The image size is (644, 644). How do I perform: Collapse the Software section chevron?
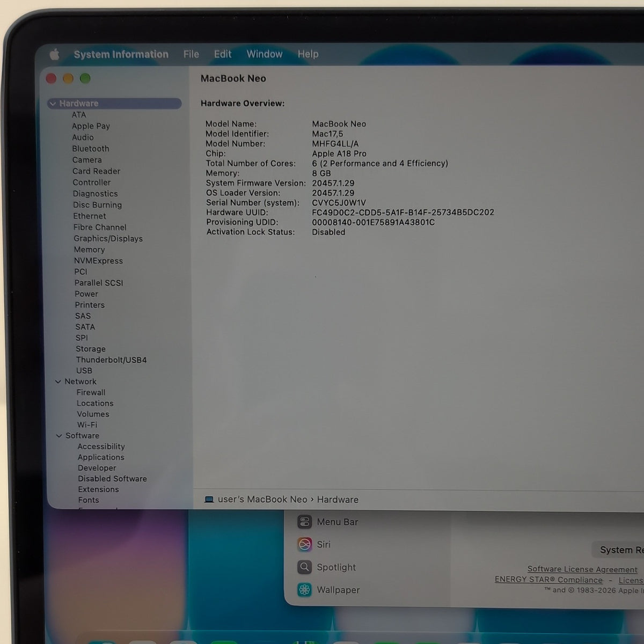point(59,436)
